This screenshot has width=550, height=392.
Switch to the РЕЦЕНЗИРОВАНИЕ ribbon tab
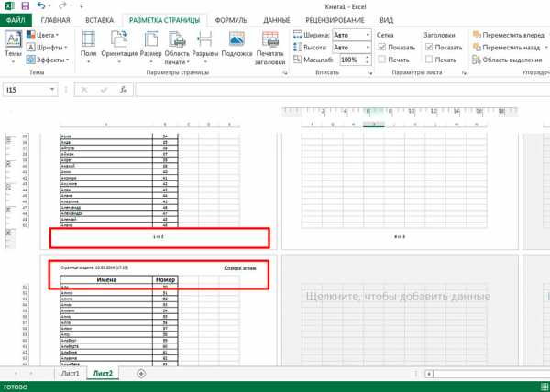click(335, 20)
